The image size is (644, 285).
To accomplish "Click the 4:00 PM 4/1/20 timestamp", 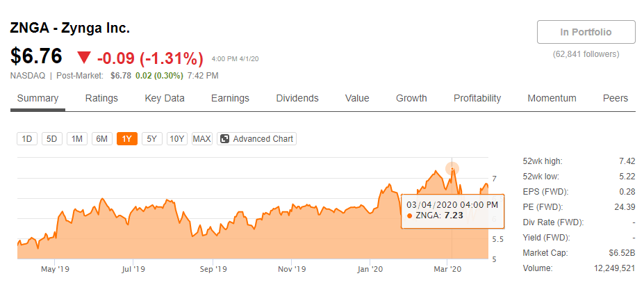I will pos(235,59).
